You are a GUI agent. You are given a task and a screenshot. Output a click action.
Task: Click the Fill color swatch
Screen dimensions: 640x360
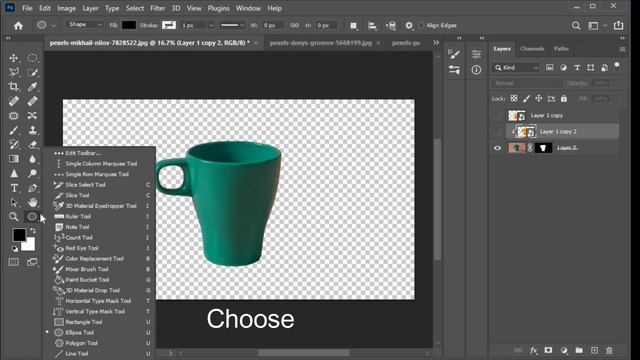coord(129,25)
